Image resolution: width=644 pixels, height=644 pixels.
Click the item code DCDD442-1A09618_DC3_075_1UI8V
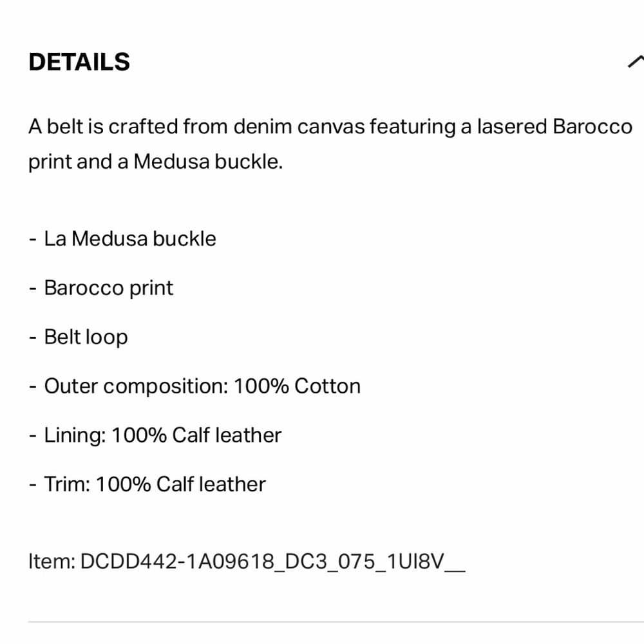(272, 561)
